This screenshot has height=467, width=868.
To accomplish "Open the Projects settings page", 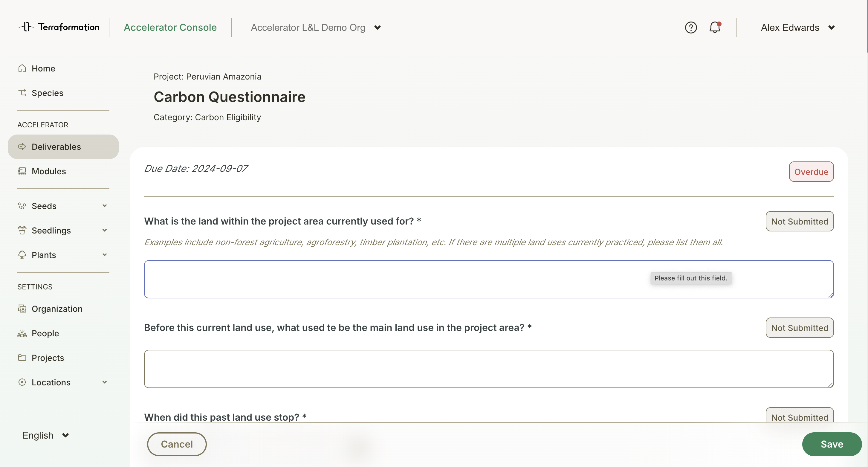I will click(63, 358).
